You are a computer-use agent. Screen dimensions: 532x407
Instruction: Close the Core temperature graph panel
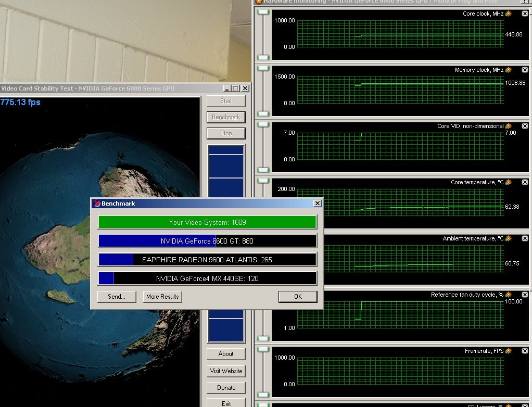pyautogui.click(x=525, y=182)
